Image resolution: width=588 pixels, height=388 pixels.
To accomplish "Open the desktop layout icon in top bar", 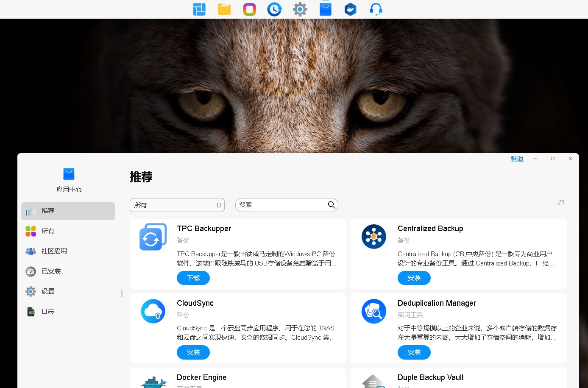I will click(x=199, y=9).
